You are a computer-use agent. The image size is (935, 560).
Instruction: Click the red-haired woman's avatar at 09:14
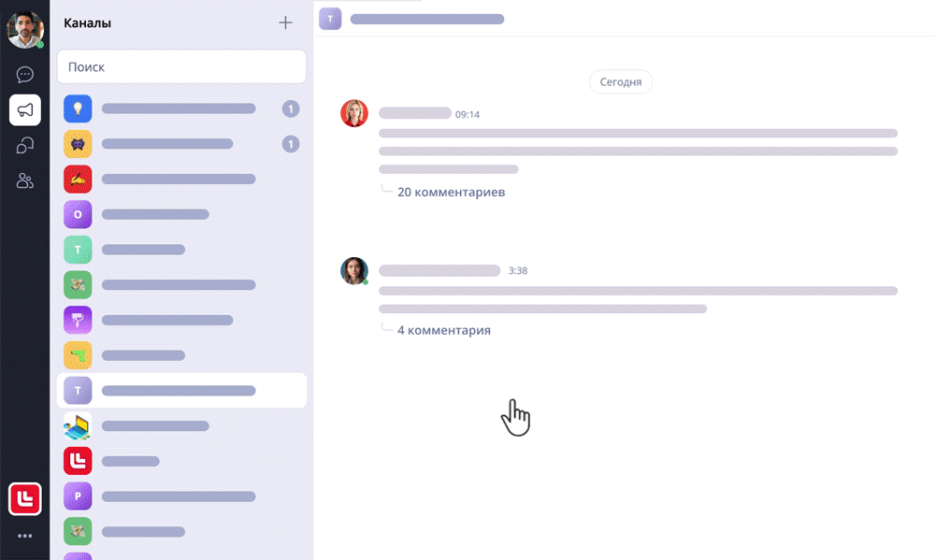coord(354,113)
